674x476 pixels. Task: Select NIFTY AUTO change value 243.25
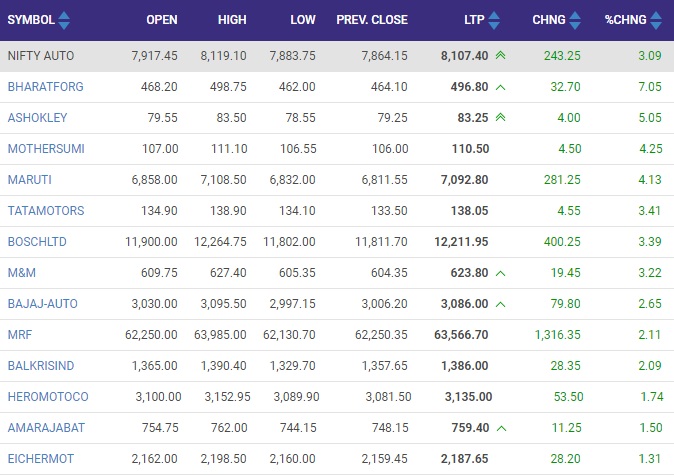562,56
